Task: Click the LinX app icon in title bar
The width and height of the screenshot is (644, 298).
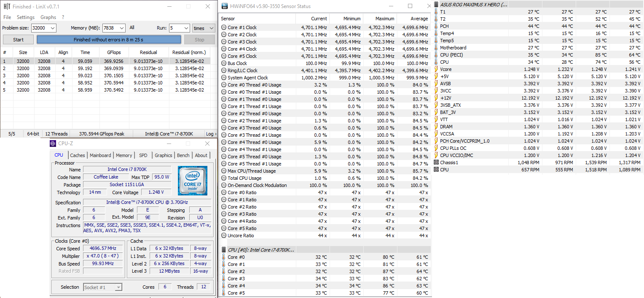Action: pyautogui.click(x=7, y=6)
